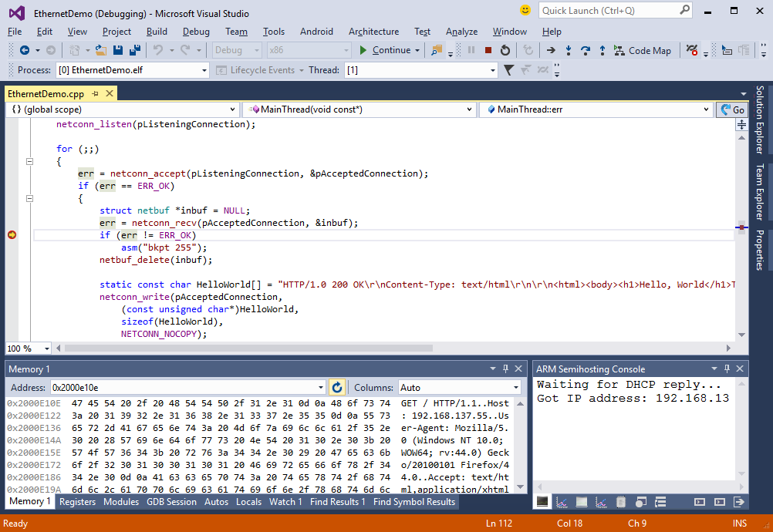Image resolution: width=773 pixels, height=532 pixels.
Task: Click the list-lines icon in the bottom-right tool strip
Action: coord(660,502)
